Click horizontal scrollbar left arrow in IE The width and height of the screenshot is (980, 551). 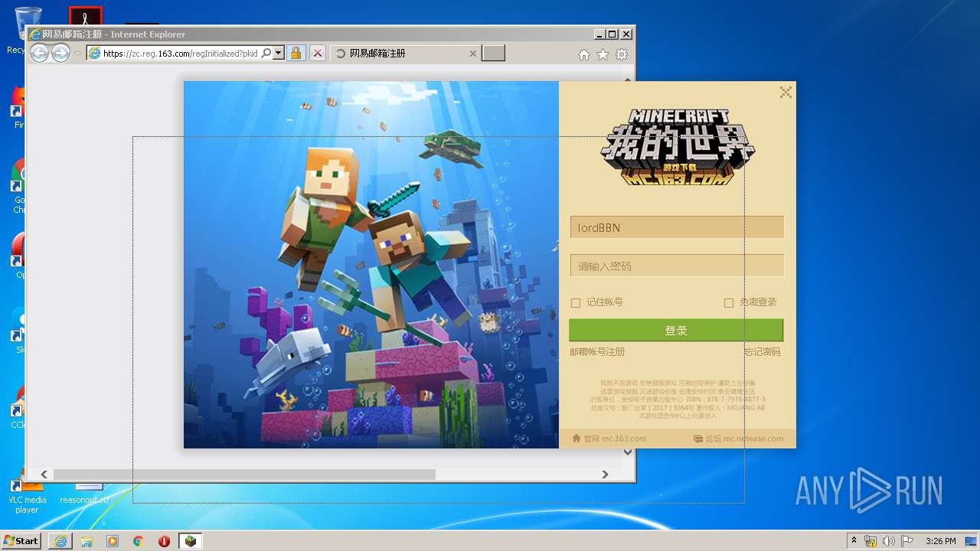point(44,474)
